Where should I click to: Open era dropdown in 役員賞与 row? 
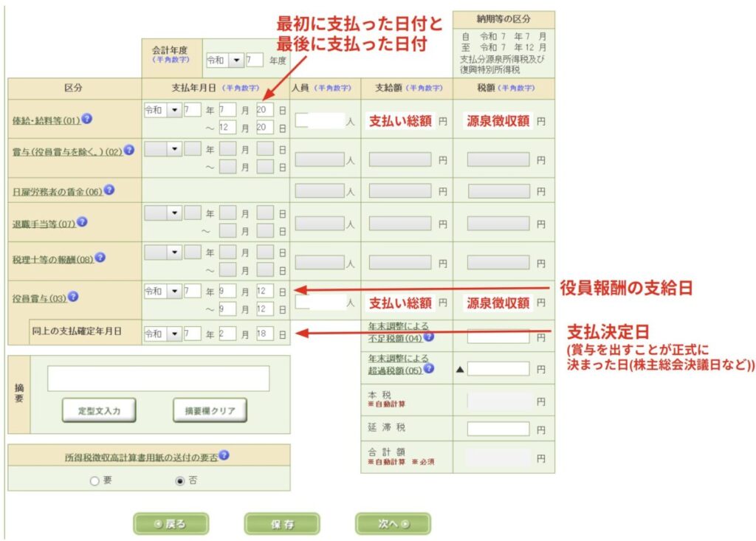pos(174,292)
